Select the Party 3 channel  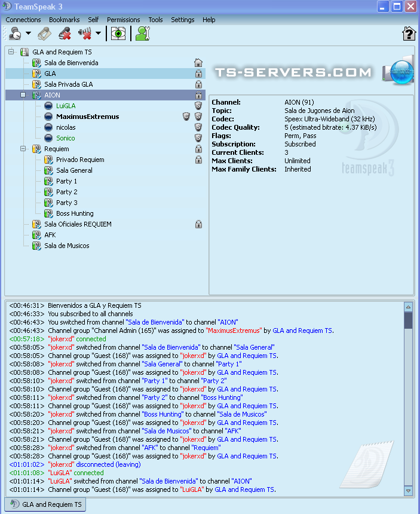pos(66,203)
